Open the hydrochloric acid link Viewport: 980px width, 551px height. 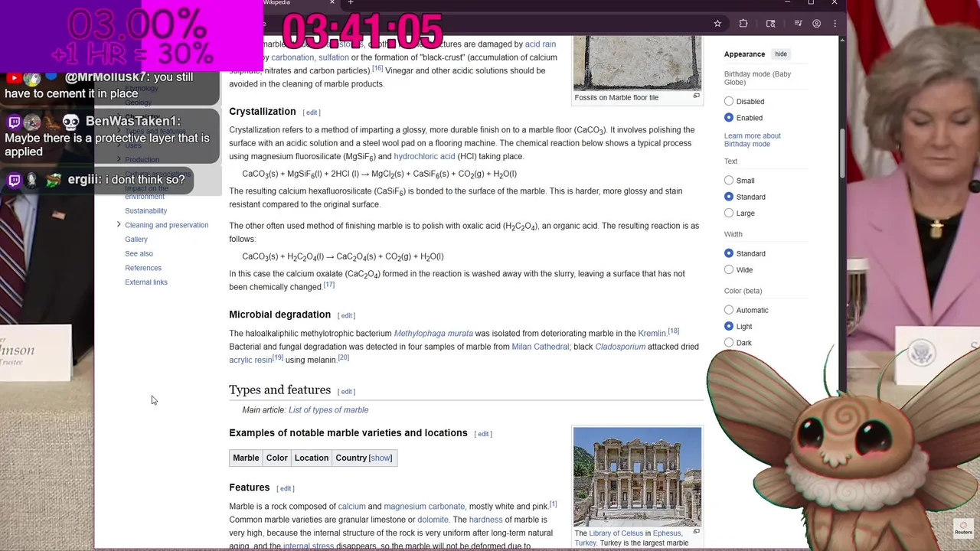[424, 156]
